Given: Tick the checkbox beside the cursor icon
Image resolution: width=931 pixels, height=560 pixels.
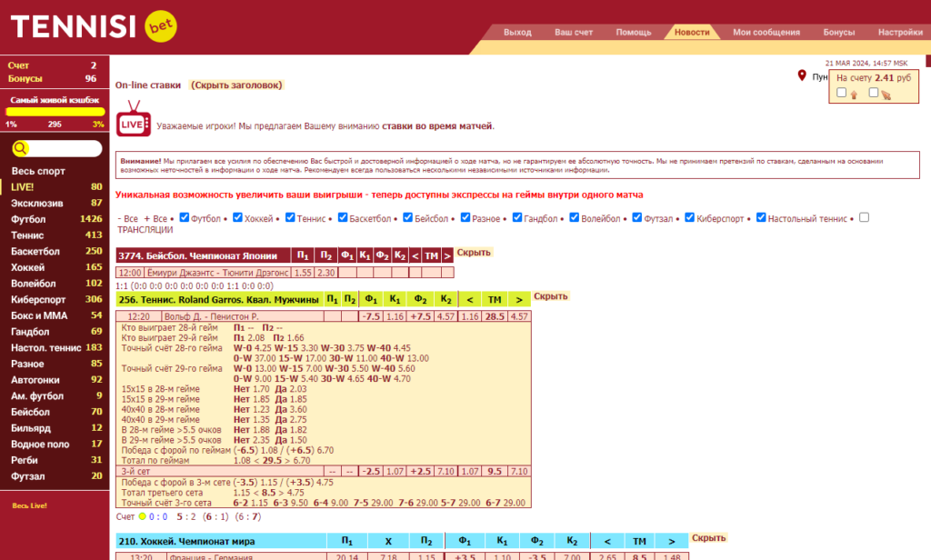Looking at the screenshot, I should (874, 93).
